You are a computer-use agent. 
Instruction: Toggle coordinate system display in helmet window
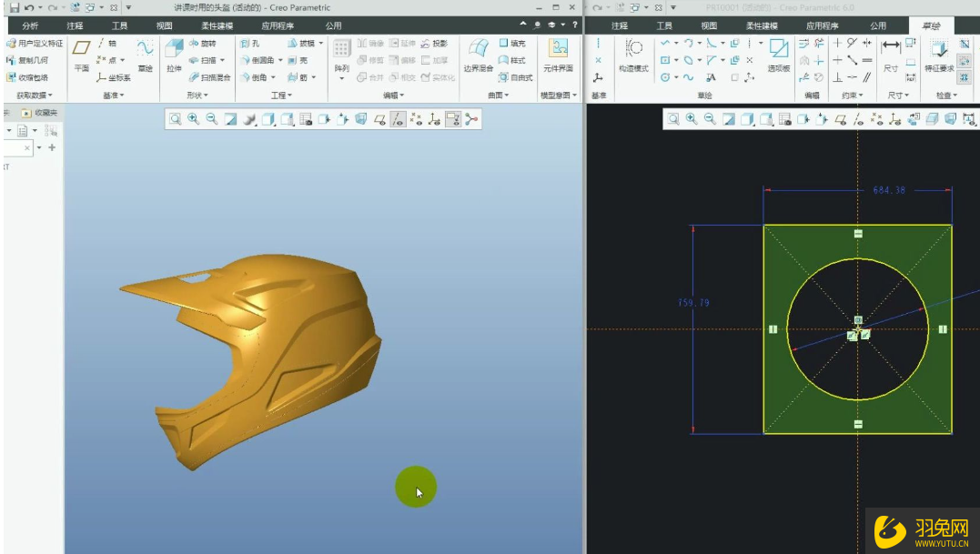coord(434,119)
